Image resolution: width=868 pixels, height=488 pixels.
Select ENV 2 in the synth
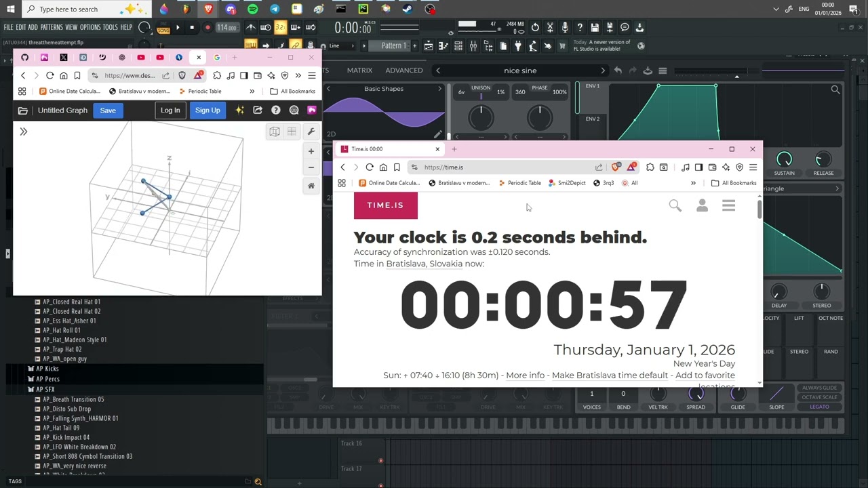pos(593,119)
